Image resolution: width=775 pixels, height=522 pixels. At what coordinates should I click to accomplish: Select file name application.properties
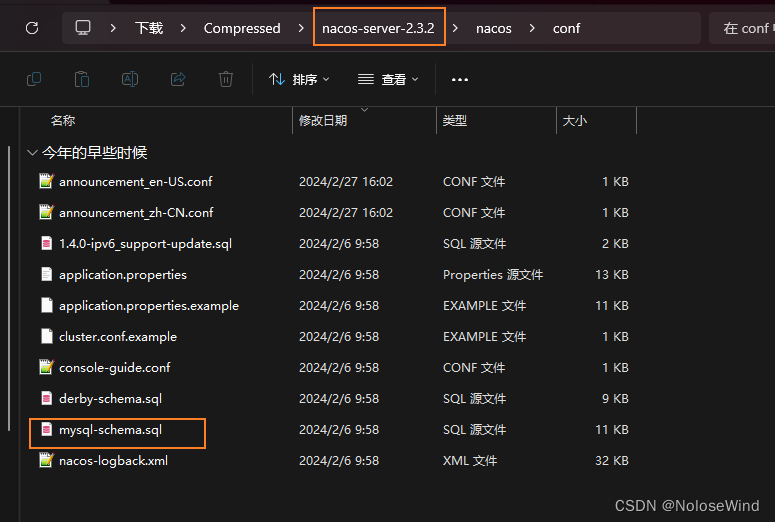[x=123, y=275]
